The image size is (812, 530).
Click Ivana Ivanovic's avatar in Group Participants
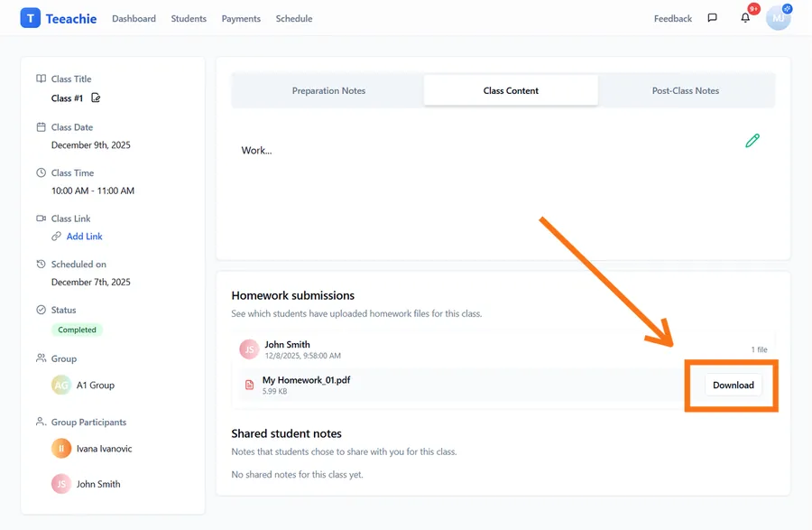pyautogui.click(x=60, y=448)
